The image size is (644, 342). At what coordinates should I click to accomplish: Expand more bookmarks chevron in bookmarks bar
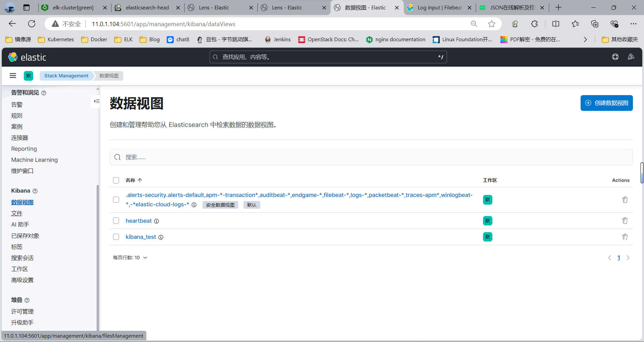pyautogui.click(x=585, y=40)
